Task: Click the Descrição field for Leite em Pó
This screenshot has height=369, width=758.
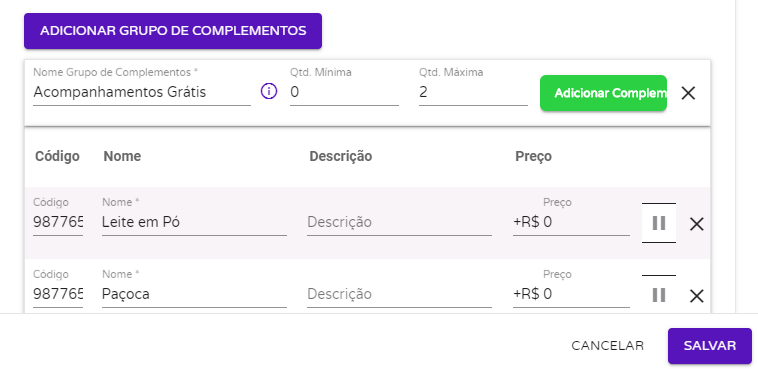Action: click(x=399, y=222)
